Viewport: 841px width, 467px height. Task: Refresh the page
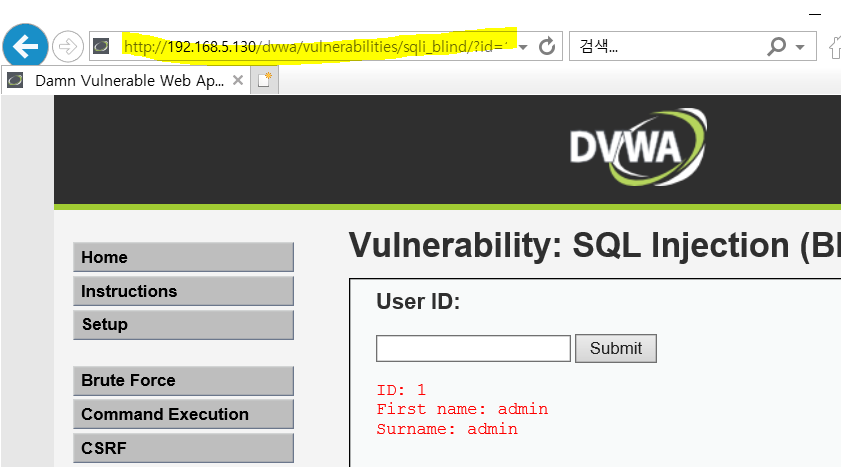coord(547,46)
